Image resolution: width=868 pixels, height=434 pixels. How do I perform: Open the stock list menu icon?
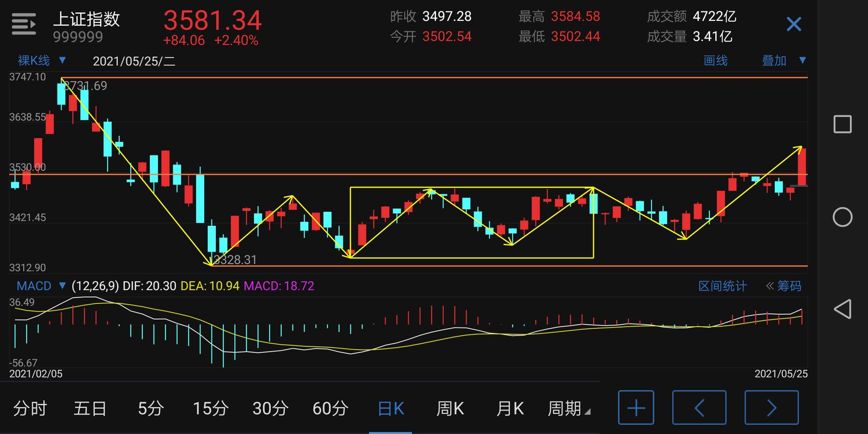pyautogui.click(x=24, y=24)
